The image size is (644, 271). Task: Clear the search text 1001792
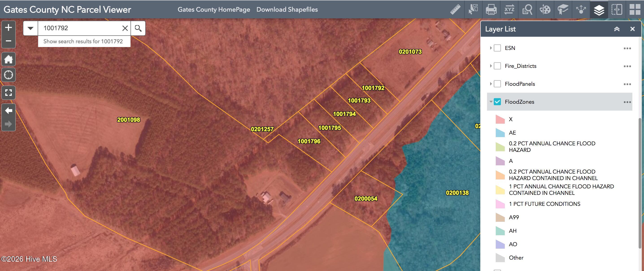(x=125, y=28)
